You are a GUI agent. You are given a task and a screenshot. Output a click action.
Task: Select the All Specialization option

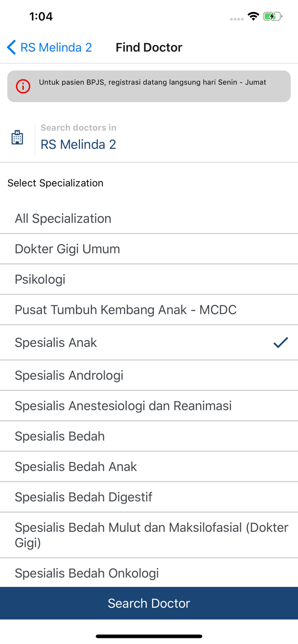(x=63, y=218)
